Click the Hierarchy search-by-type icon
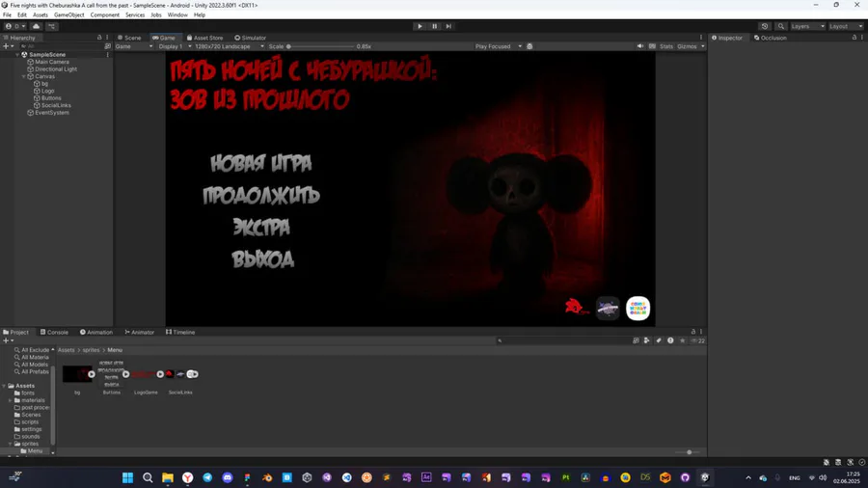Screen dimensions: 868x488 point(107,46)
